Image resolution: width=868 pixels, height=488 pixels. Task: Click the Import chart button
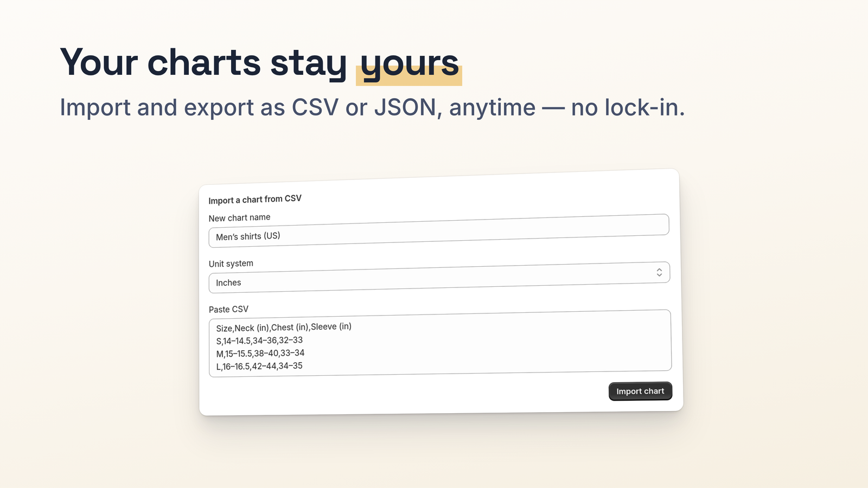tap(640, 391)
